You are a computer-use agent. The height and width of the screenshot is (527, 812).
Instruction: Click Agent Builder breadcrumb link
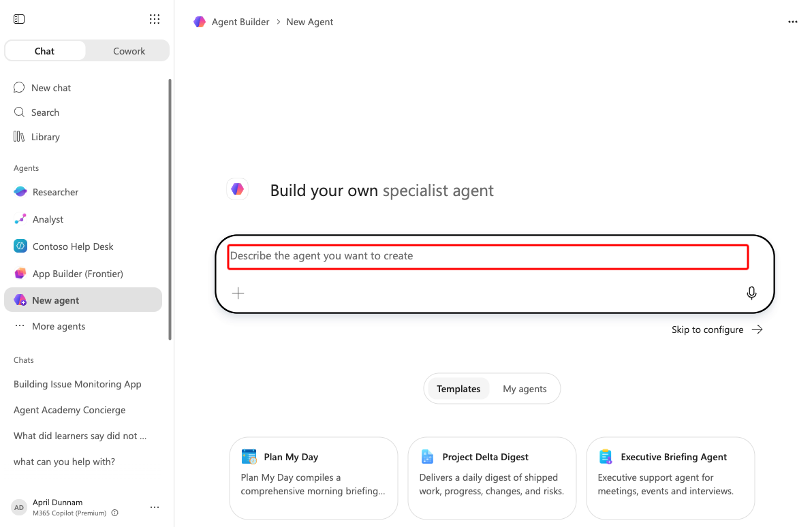[x=240, y=22]
